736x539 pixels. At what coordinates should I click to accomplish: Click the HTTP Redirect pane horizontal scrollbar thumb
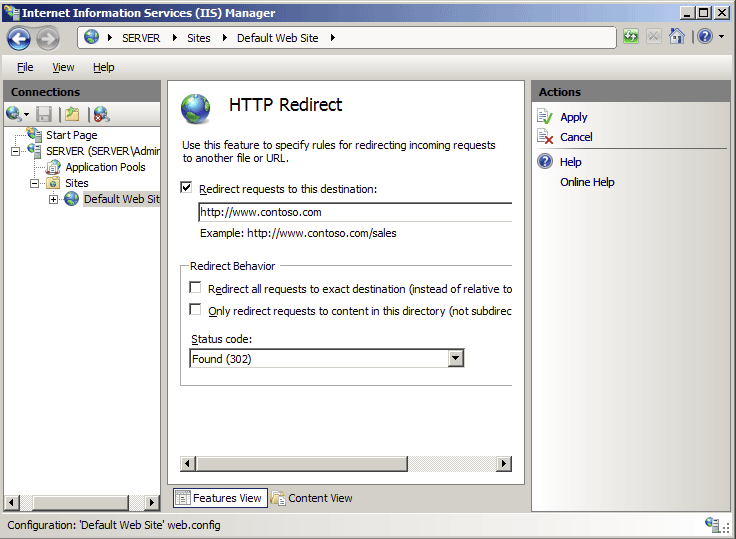[302, 463]
